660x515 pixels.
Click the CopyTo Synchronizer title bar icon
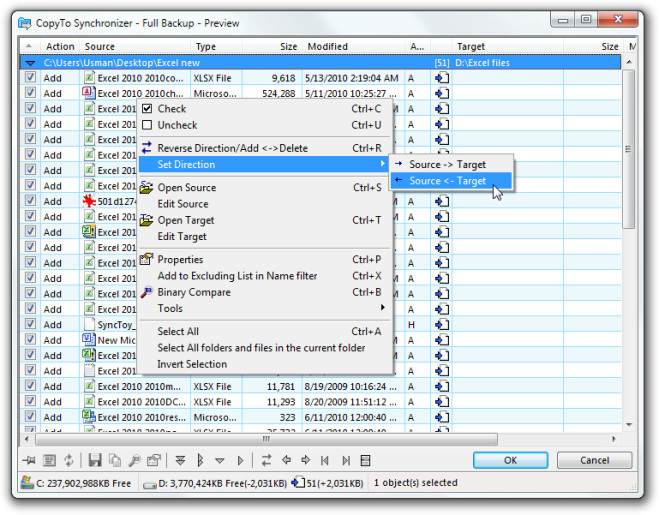pyautogui.click(x=25, y=23)
